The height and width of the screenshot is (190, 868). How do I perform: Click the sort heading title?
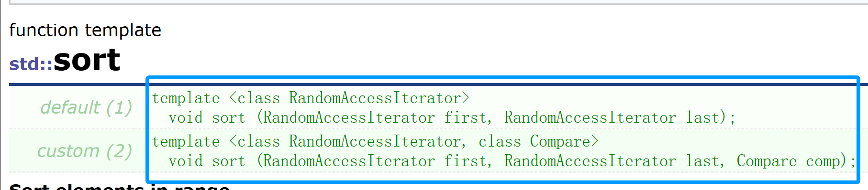87,60
